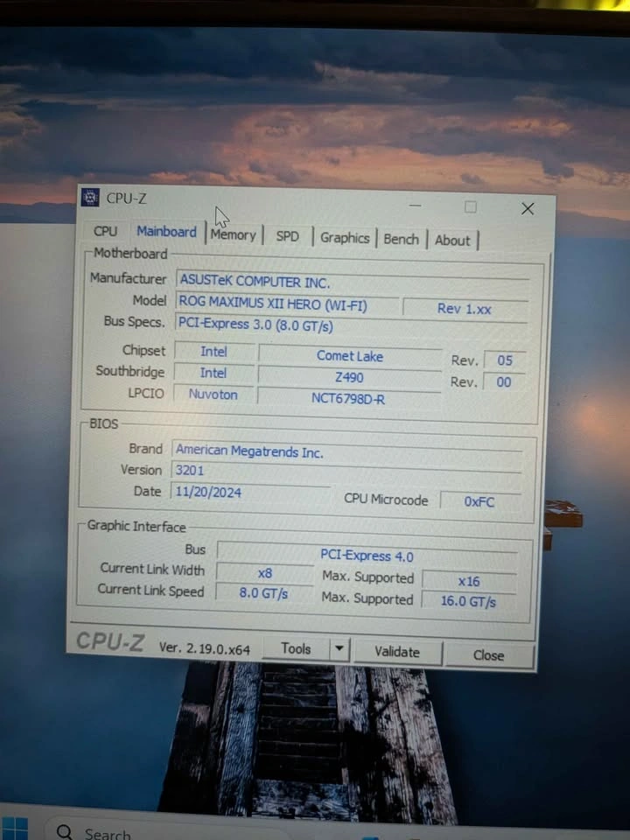Click Current Link Width value x8
The width and height of the screenshot is (630, 840).
point(265,573)
